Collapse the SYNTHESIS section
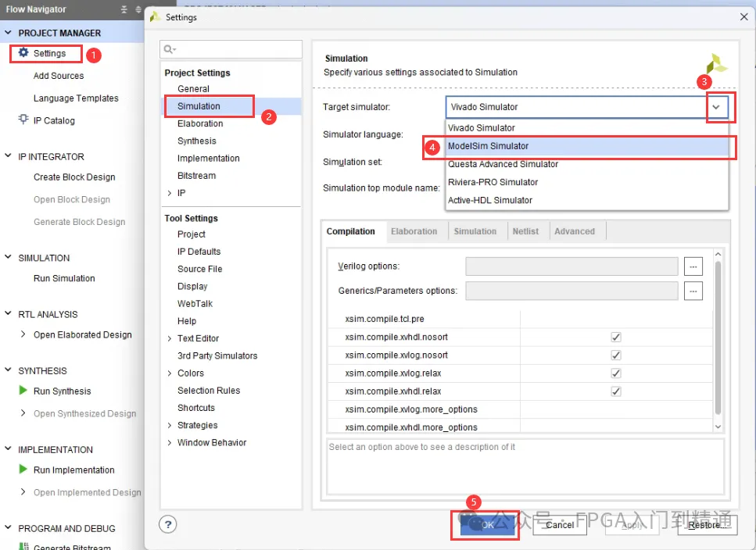Viewport: 756px width, 550px height. click(8, 370)
